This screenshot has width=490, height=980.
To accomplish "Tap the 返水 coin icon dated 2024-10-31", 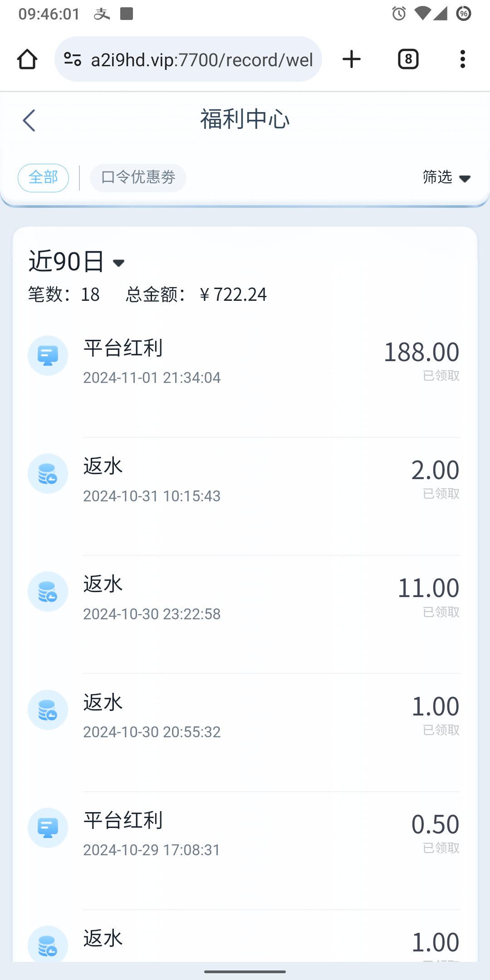I will (x=48, y=474).
